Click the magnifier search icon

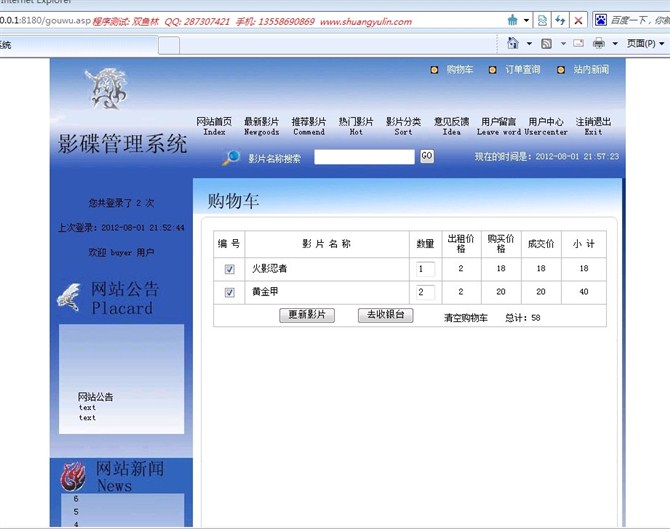click(x=231, y=158)
